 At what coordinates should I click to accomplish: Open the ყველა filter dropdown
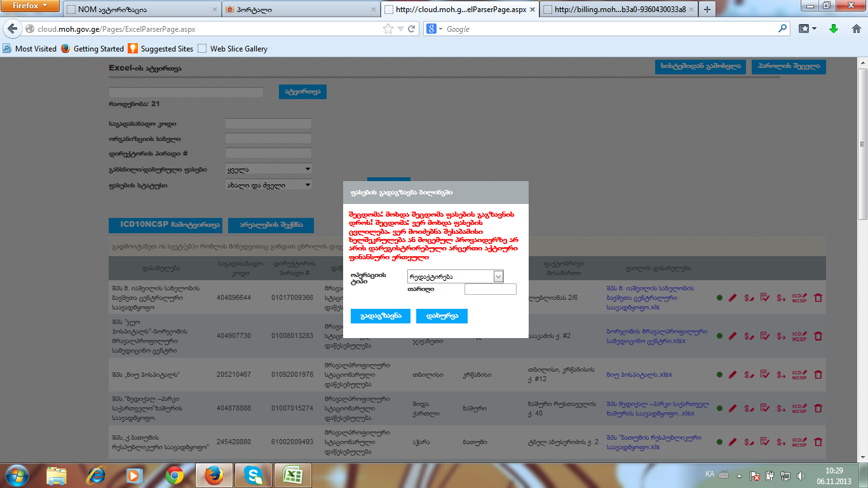[x=269, y=170]
